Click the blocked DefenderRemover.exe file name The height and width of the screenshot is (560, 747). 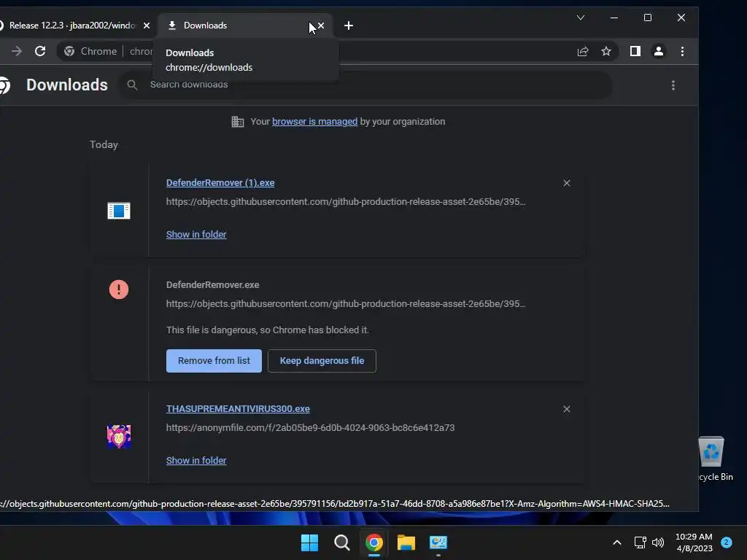click(212, 285)
